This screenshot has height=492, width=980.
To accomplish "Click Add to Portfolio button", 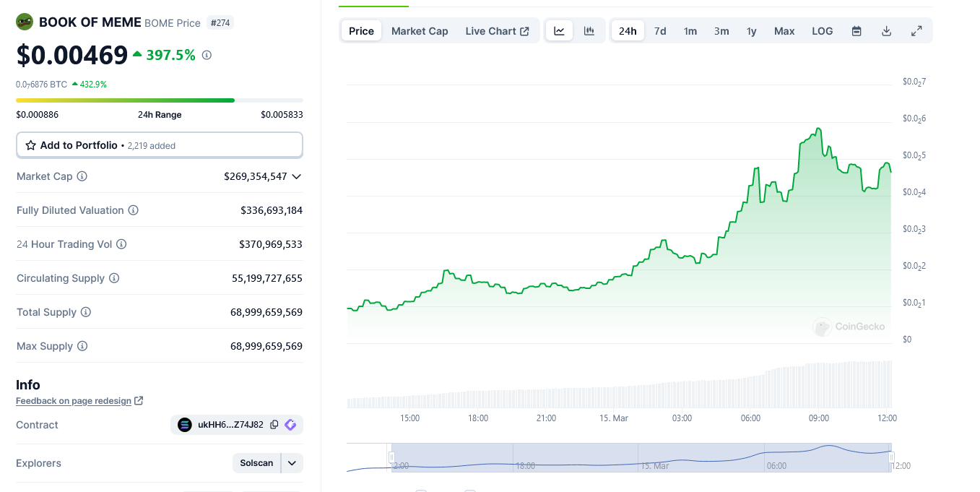I will (x=160, y=145).
